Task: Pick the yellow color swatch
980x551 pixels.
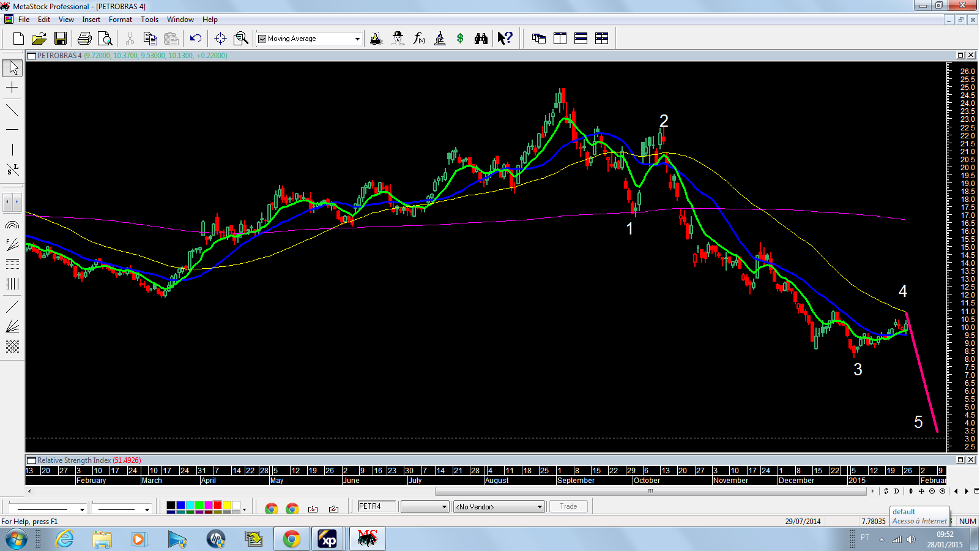Action: [x=227, y=505]
